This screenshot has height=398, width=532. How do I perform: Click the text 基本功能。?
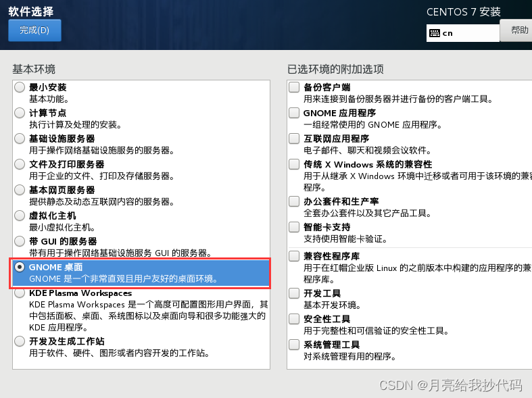click(49, 99)
